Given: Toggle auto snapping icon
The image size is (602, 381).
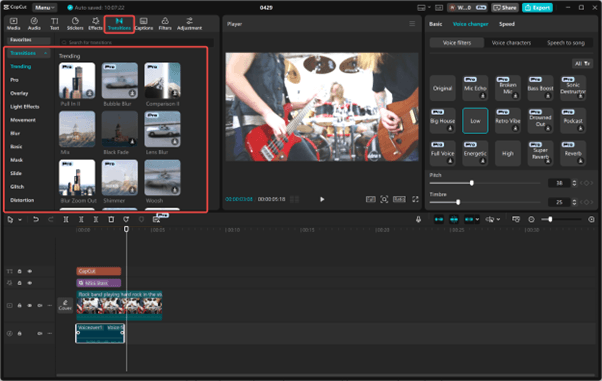Looking at the screenshot, I should pos(454,219).
